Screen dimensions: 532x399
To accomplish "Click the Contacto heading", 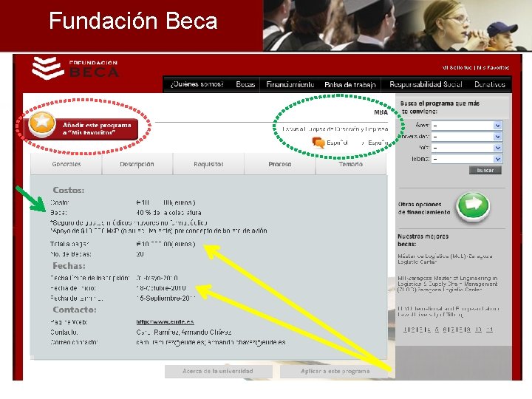I will click(x=75, y=310).
